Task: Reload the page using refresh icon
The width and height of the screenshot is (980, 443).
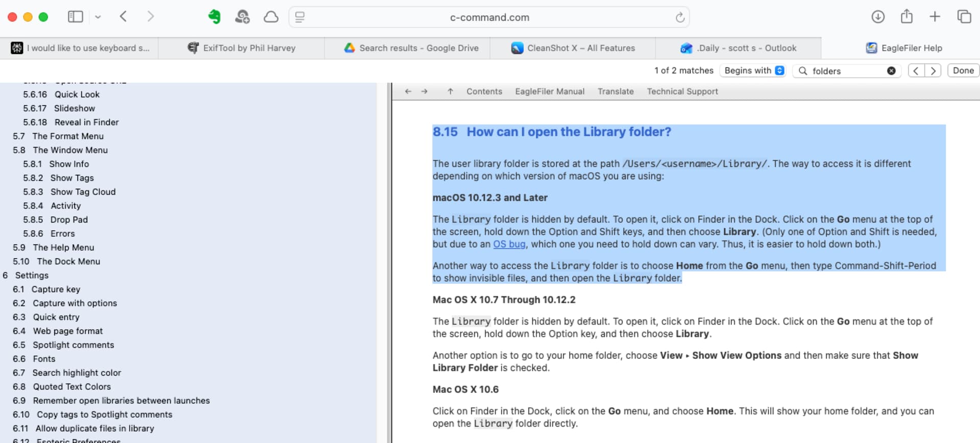Action: tap(679, 17)
